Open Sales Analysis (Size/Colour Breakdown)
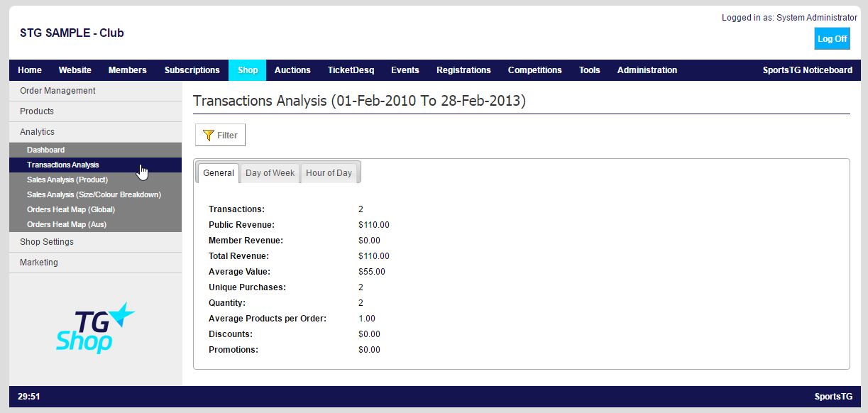The height and width of the screenshot is (413, 868). pos(95,194)
